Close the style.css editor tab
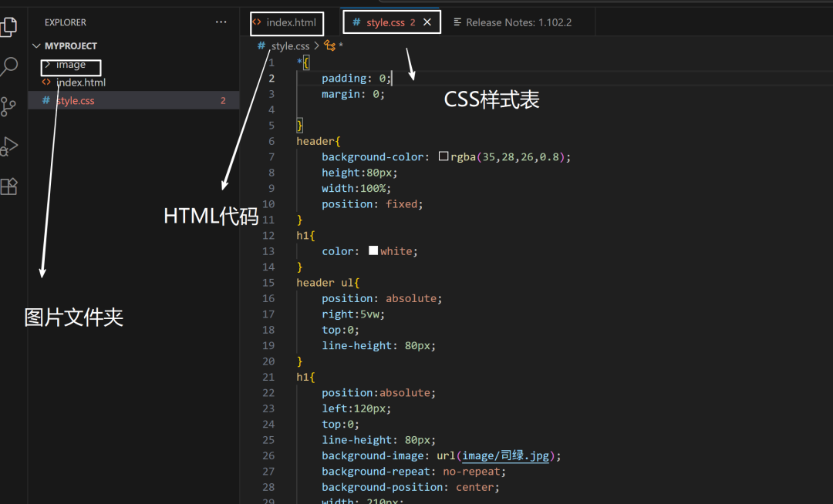 (427, 22)
